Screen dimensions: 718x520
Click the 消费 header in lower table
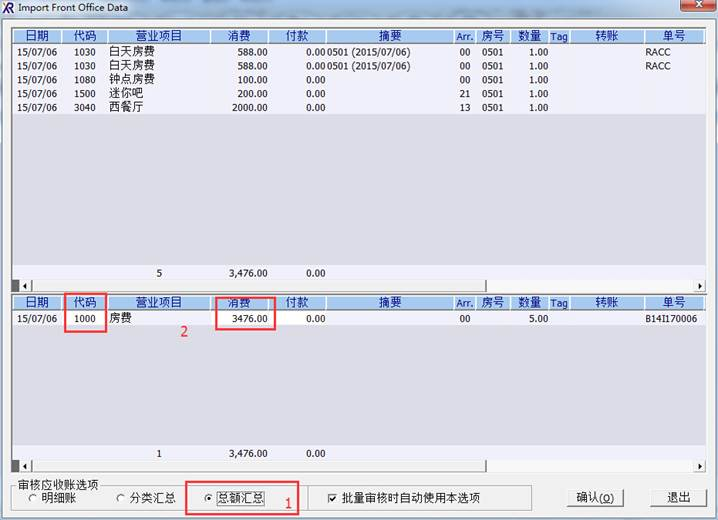[238, 302]
